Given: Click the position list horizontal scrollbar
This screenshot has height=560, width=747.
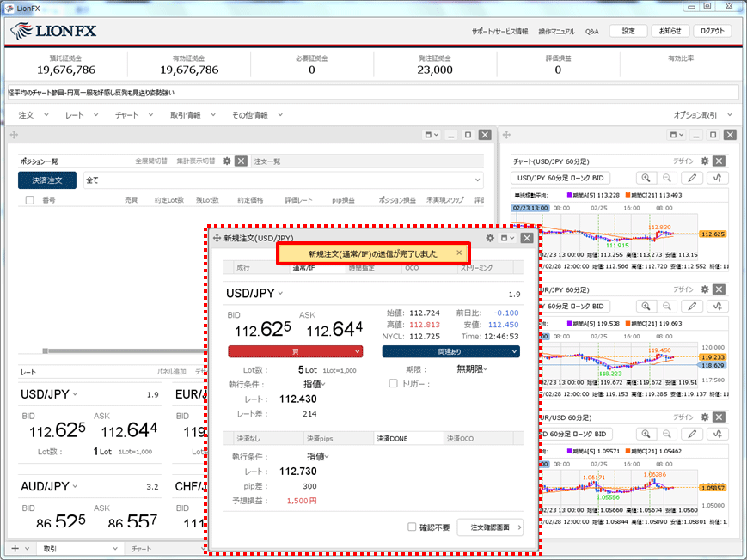Looking at the screenshot, I should [126, 351].
